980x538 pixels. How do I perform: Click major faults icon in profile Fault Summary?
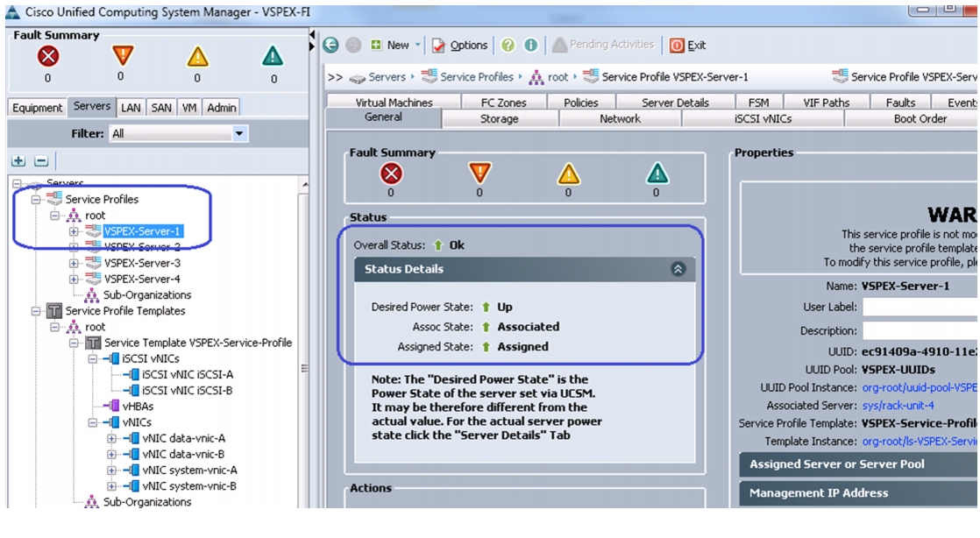point(479,173)
